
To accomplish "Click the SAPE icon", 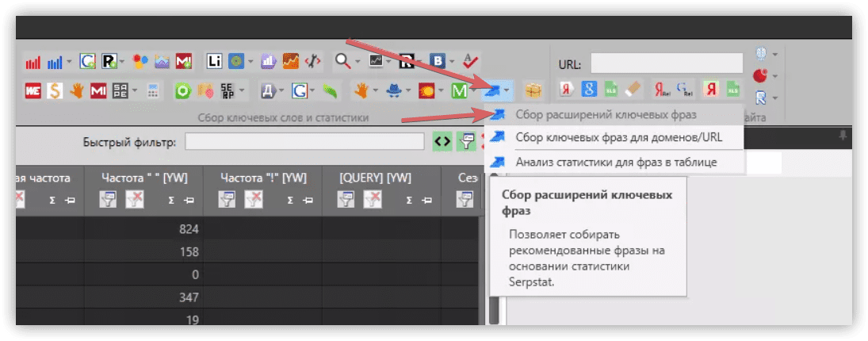I will [120, 90].
